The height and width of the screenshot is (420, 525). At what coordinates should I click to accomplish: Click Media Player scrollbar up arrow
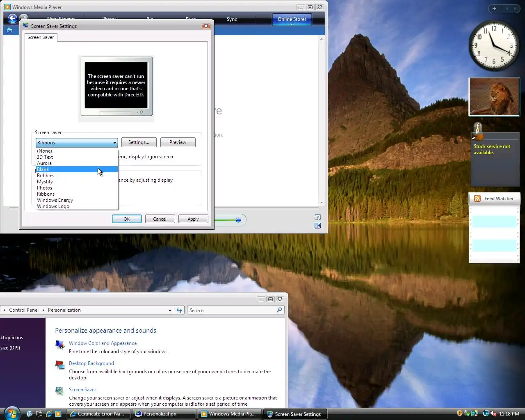[x=322, y=39]
